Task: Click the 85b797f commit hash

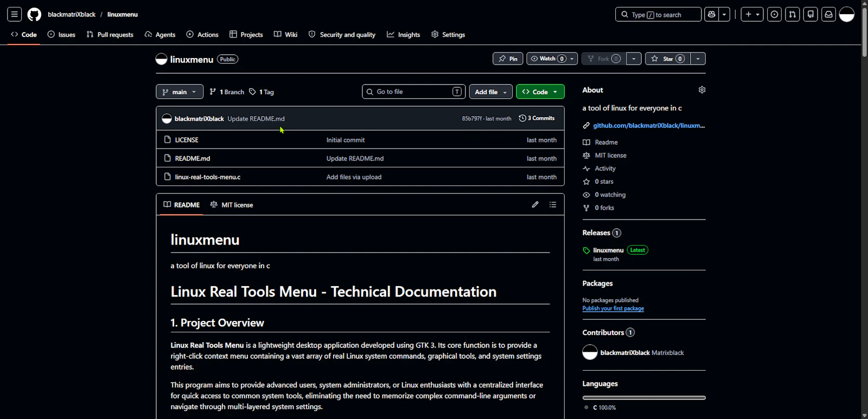Action: coord(471,119)
